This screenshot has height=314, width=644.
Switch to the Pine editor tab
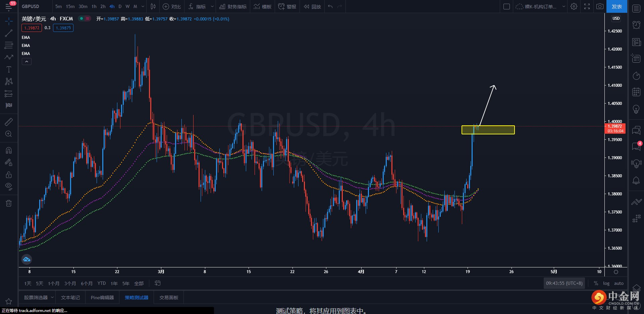click(102, 298)
